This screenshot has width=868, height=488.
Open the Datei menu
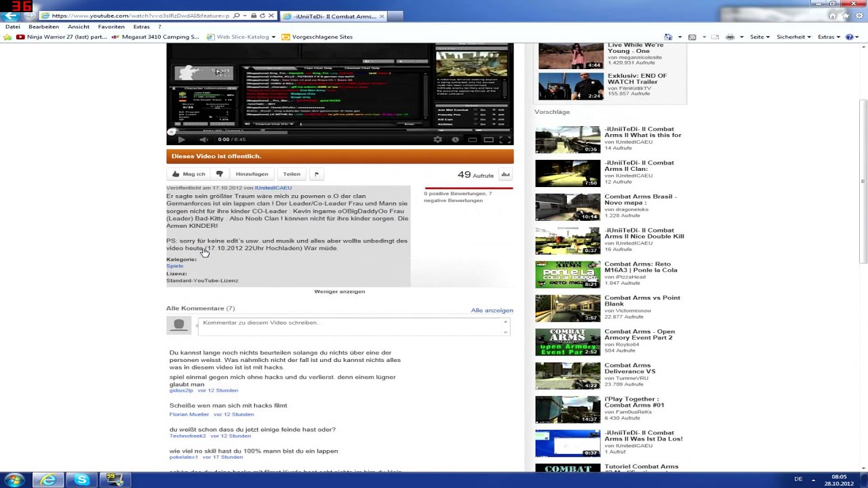pyautogui.click(x=12, y=27)
